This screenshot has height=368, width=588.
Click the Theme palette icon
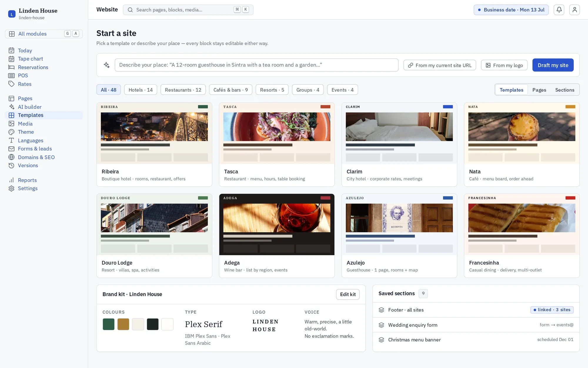pos(11,132)
